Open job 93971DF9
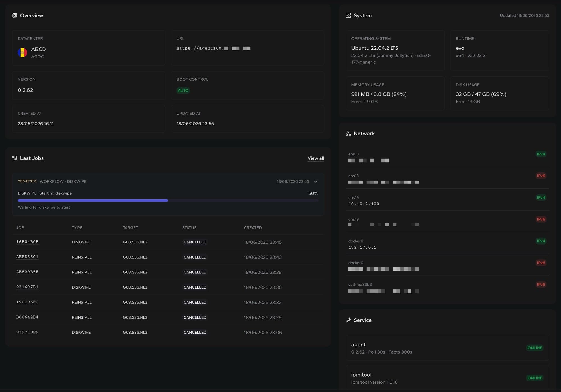561x392 pixels. (x=27, y=332)
